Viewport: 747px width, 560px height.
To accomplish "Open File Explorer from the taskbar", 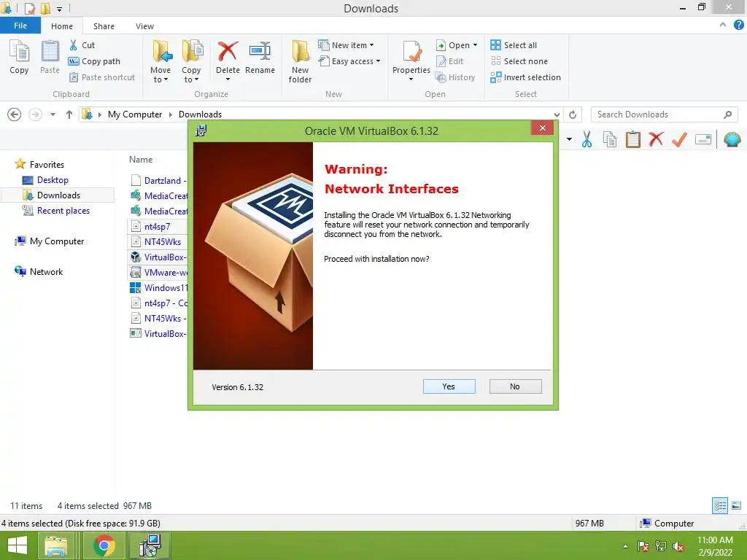I will pos(55,545).
